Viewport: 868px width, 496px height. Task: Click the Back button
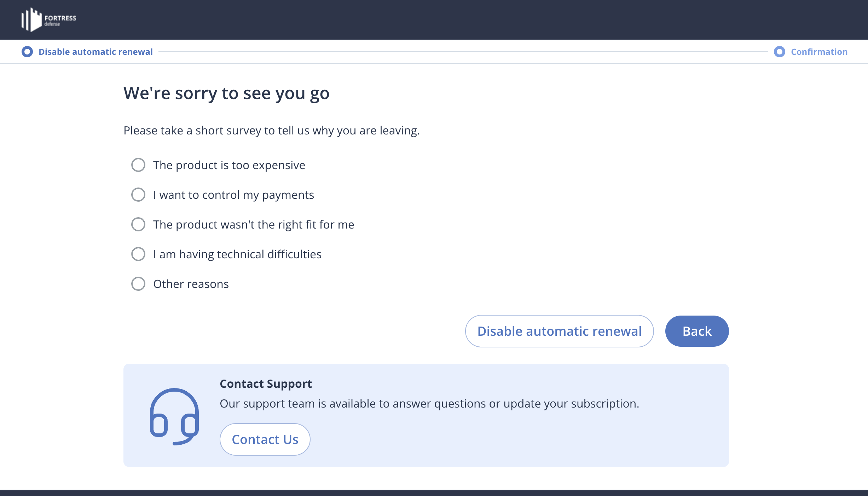pos(696,331)
